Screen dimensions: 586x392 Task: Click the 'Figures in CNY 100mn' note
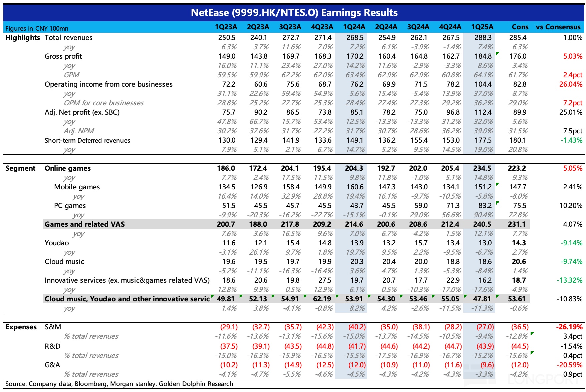pos(37,28)
